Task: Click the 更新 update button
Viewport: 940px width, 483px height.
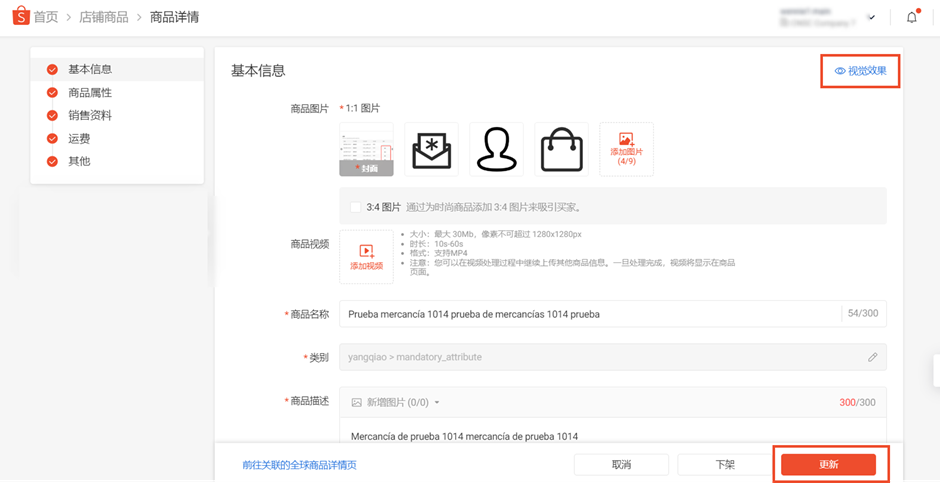Action: (x=828, y=464)
